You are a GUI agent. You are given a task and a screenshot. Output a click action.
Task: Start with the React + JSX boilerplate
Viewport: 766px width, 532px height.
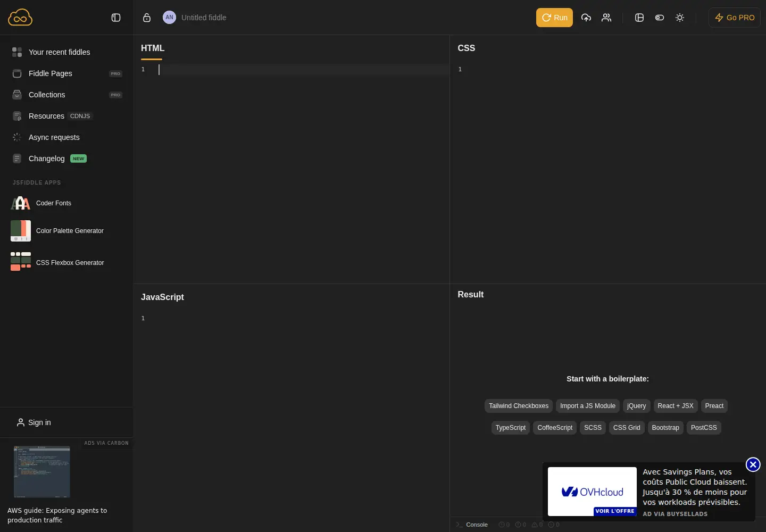676,406
